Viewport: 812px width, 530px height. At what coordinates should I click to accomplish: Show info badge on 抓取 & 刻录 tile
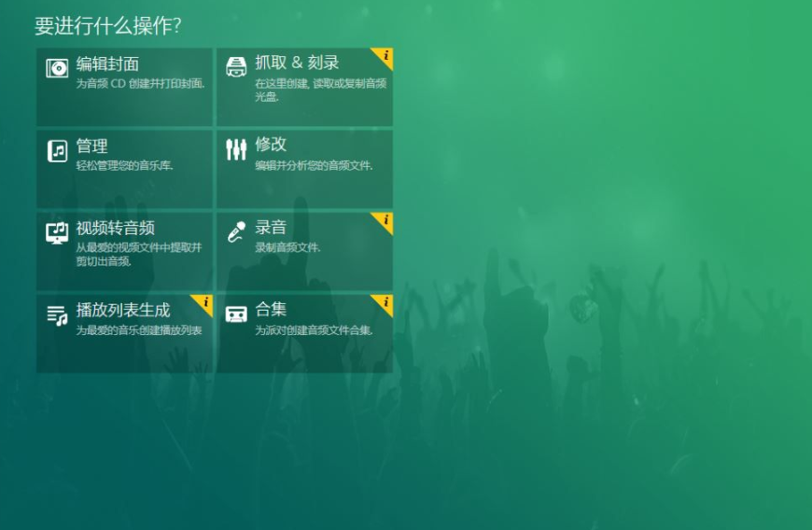point(385,55)
